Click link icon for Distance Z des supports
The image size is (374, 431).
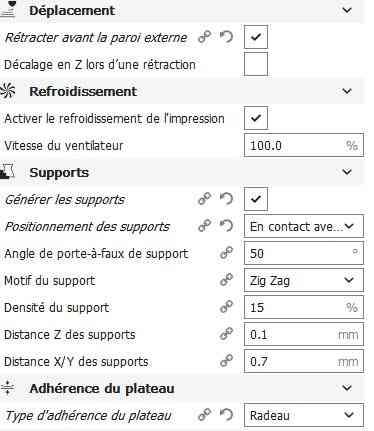226,334
